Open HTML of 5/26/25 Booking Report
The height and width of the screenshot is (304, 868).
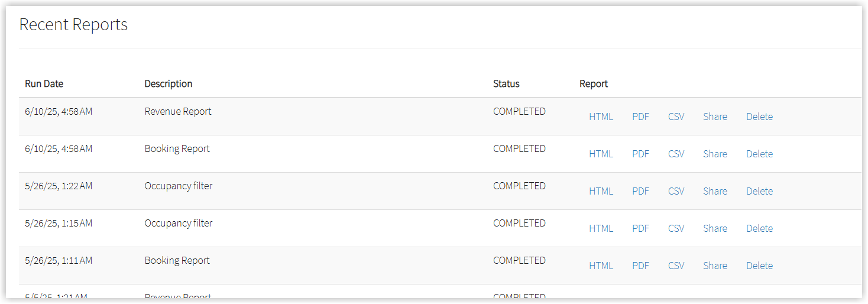coord(601,266)
